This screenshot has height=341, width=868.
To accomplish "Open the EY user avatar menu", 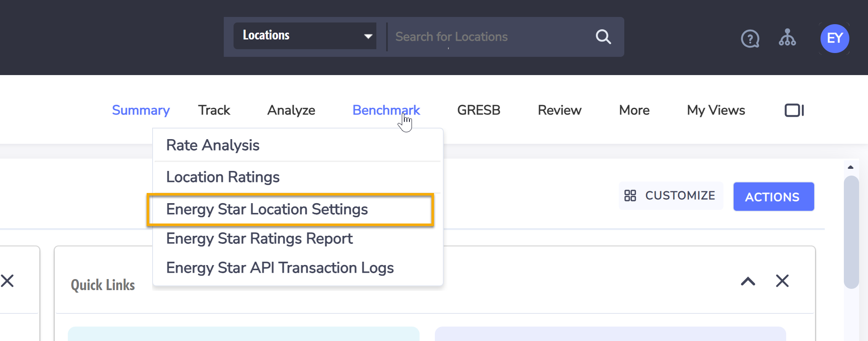I will point(835,38).
